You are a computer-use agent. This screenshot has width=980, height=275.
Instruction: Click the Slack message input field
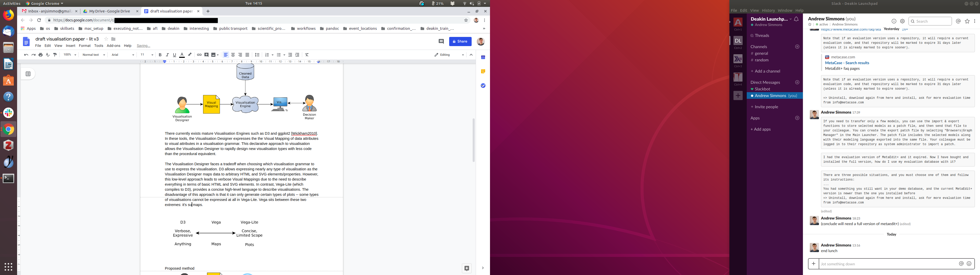click(x=886, y=264)
